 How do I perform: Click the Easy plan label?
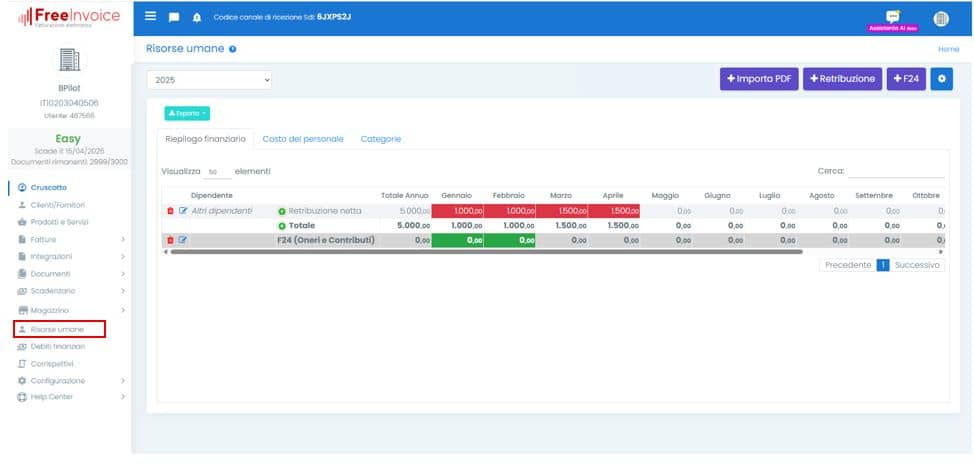coord(68,139)
